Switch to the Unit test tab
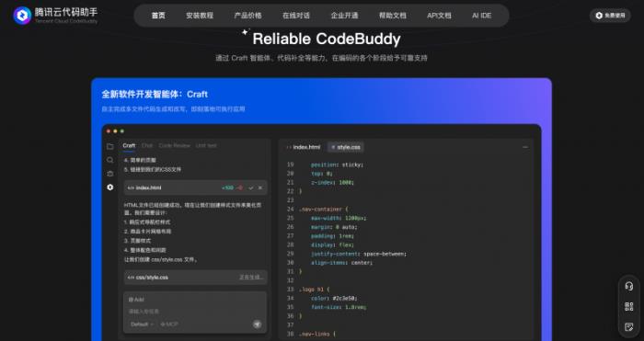 pos(206,145)
